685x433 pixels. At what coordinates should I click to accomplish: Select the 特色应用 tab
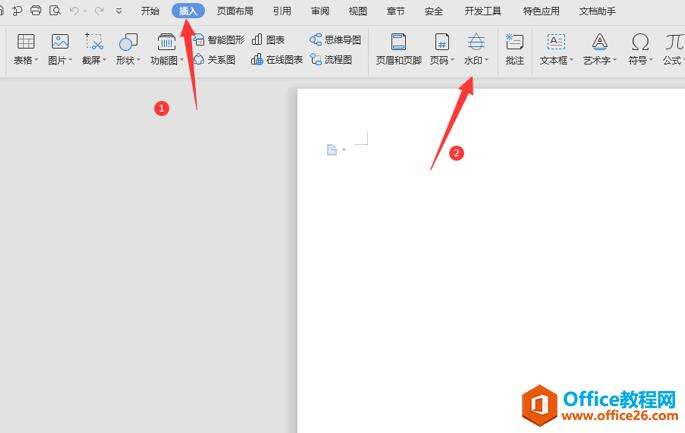point(541,11)
